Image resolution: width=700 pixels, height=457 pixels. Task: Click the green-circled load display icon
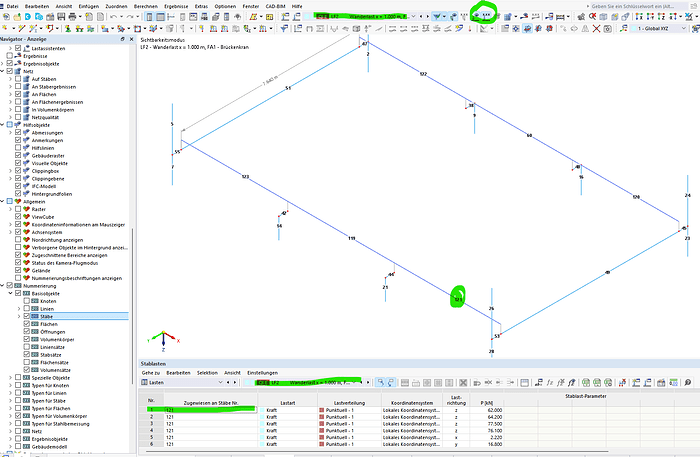[x=487, y=17]
